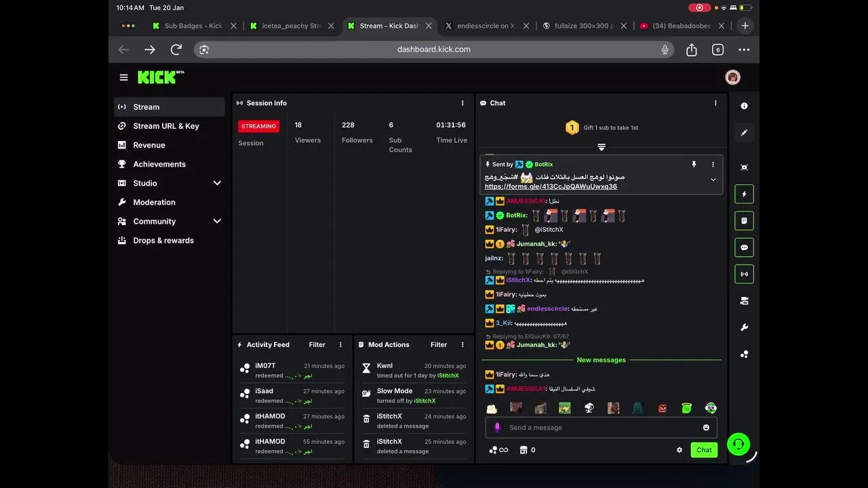Open the green headset support button
868x488 pixels.
click(738, 444)
